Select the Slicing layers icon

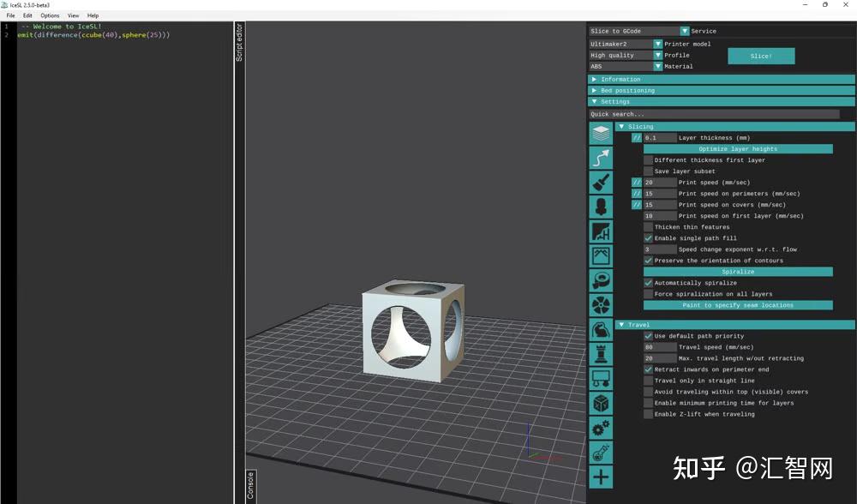(601, 132)
